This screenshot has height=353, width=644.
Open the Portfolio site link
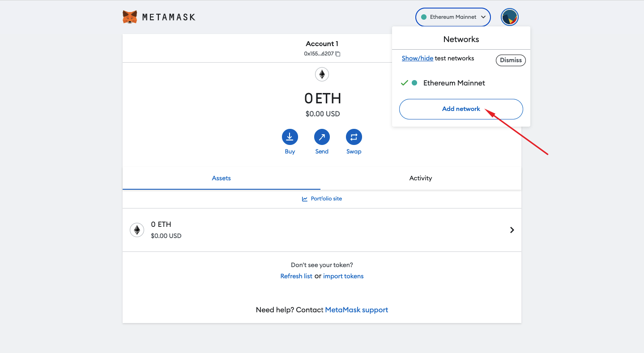click(322, 199)
